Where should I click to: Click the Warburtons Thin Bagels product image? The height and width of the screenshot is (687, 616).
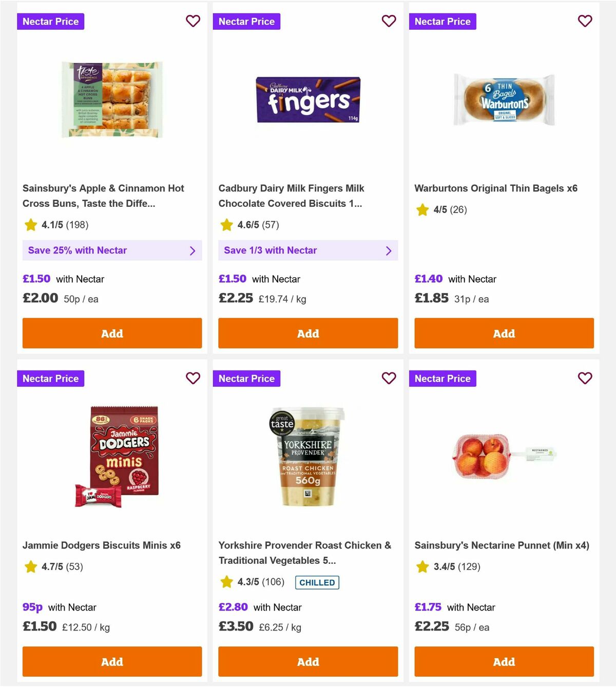point(504,101)
